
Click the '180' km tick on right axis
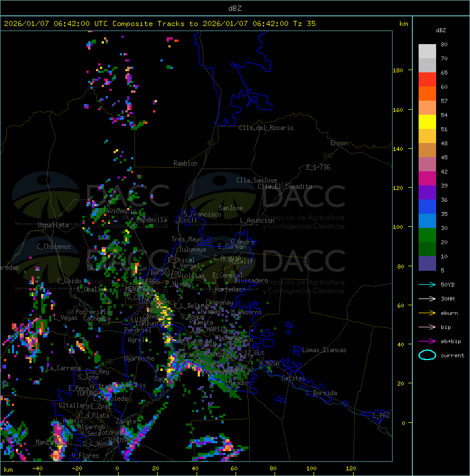click(x=398, y=71)
